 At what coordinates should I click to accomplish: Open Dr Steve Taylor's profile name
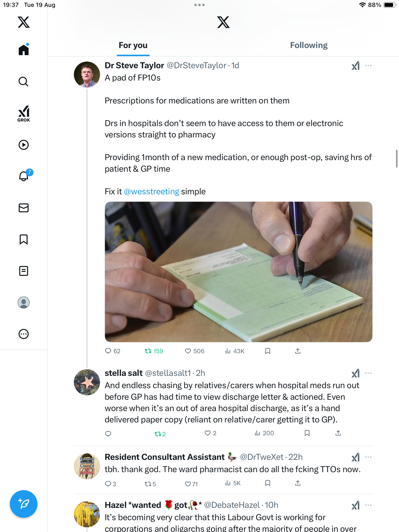134,66
